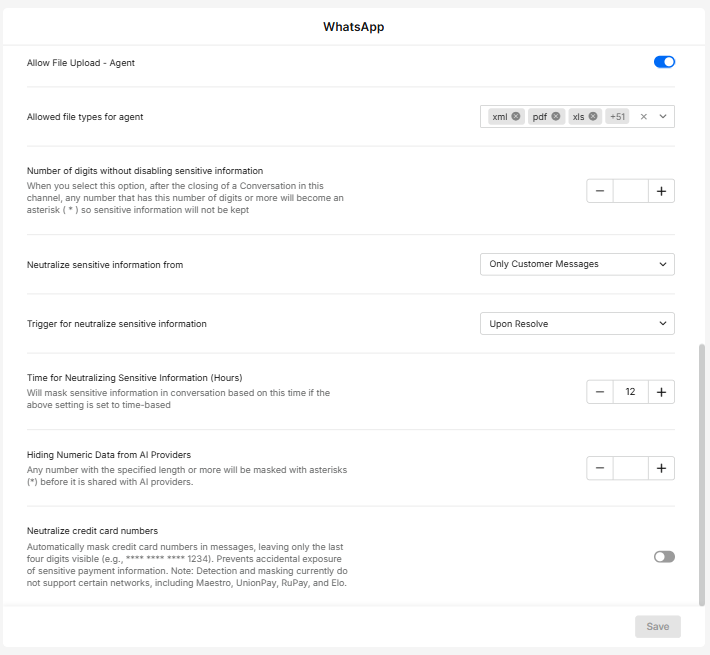Click 'Number of digits without disabling sensitive information' heading
This screenshot has height=655, width=710.
tap(145, 171)
